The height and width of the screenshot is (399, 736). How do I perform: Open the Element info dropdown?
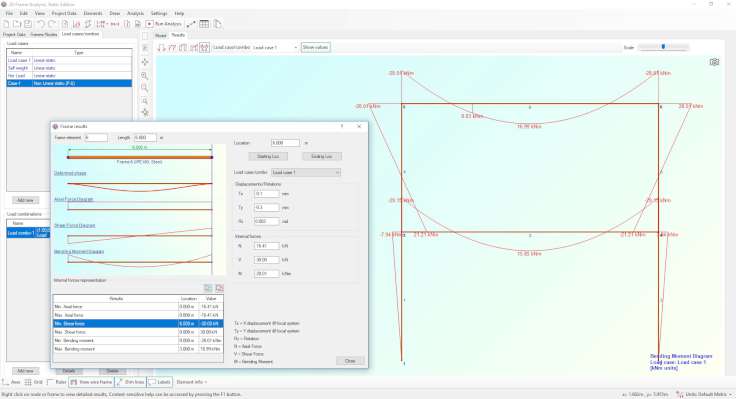pyautogui.click(x=192, y=382)
